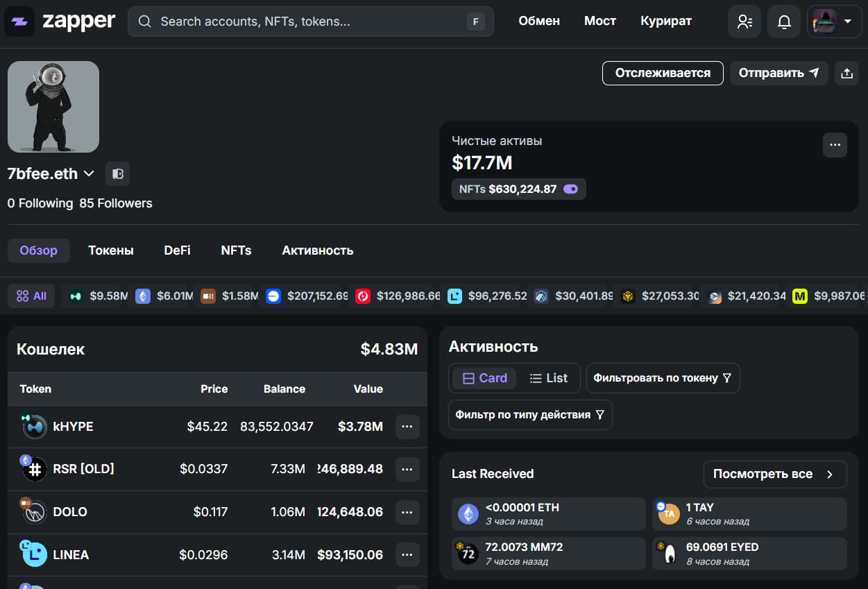Viewport: 868px width, 589px height.
Task: Click the Zapper logo icon
Action: (19, 22)
